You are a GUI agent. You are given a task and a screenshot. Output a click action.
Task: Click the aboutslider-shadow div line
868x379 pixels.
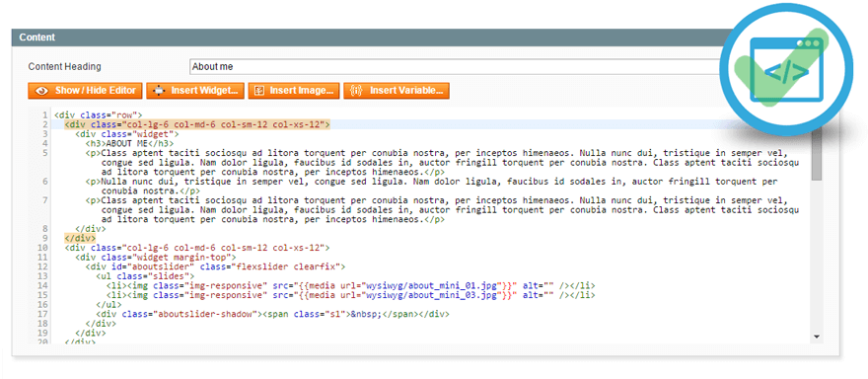point(272,314)
